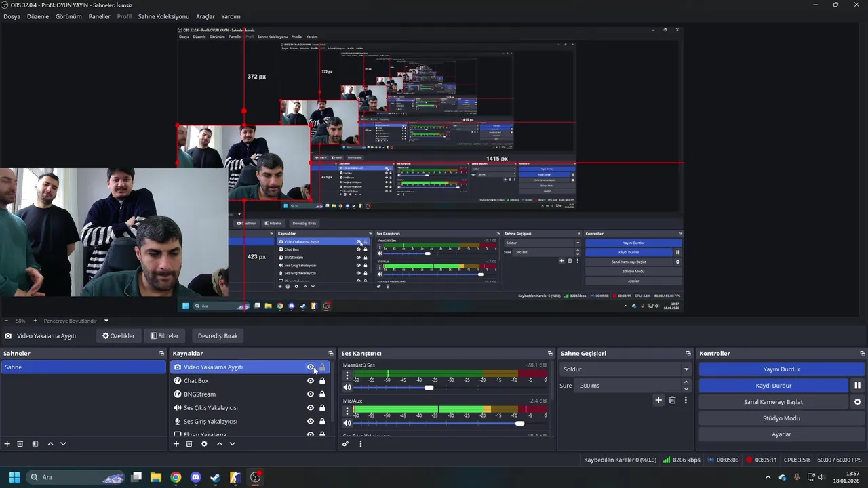
Task: Adjust Masaüstü Ses volume slider
Action: 428,388
